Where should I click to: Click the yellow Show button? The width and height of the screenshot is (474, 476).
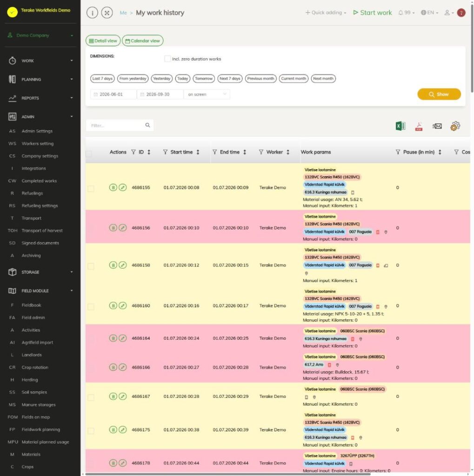[439, 94]
